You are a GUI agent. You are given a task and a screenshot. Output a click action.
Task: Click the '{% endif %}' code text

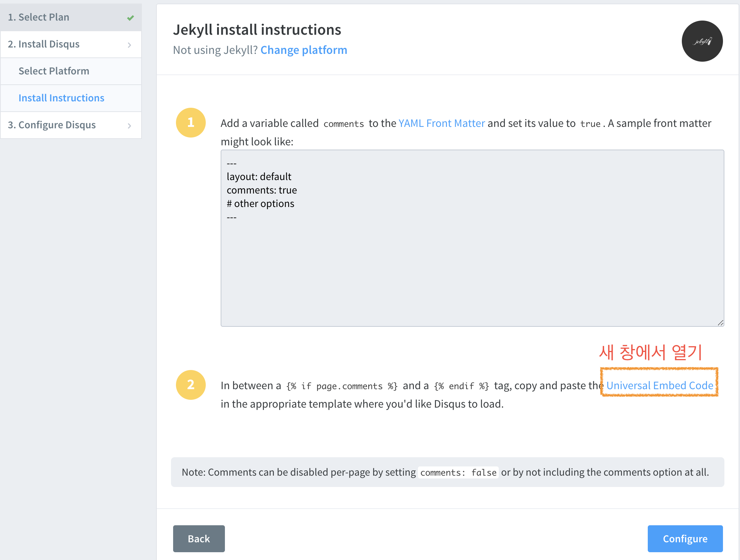(x=462, y=386)
